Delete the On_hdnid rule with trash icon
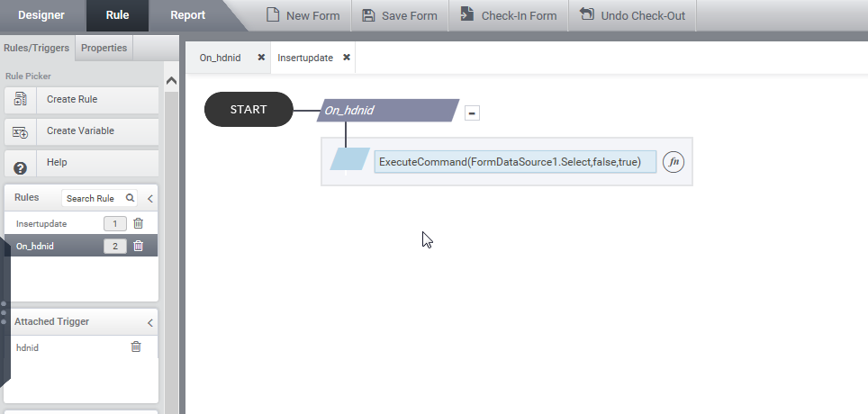 [138, 246]
